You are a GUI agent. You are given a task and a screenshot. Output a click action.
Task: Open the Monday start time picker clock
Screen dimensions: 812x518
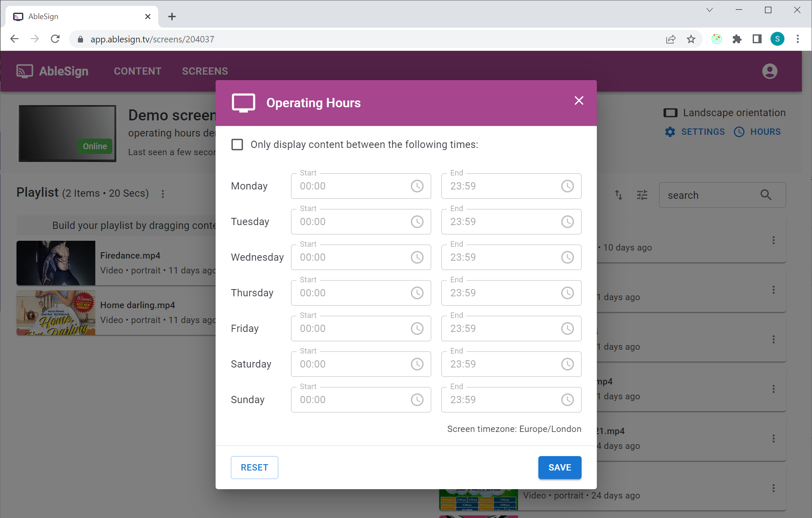(x=417, y=186)
